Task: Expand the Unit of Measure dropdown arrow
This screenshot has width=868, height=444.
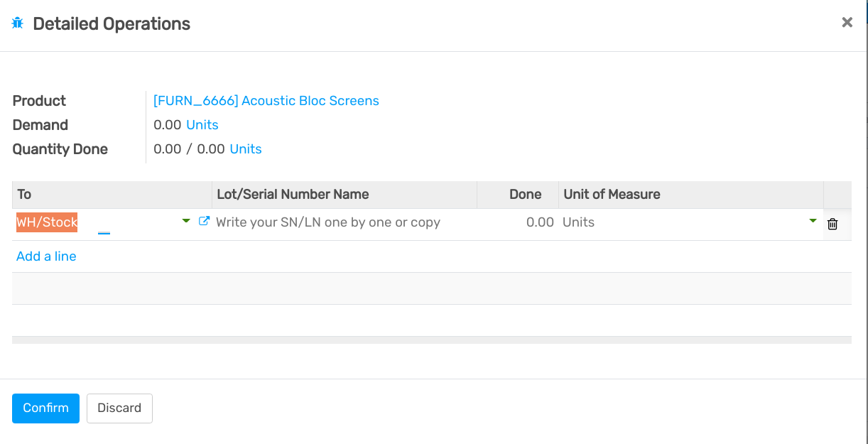Action: 813,222
